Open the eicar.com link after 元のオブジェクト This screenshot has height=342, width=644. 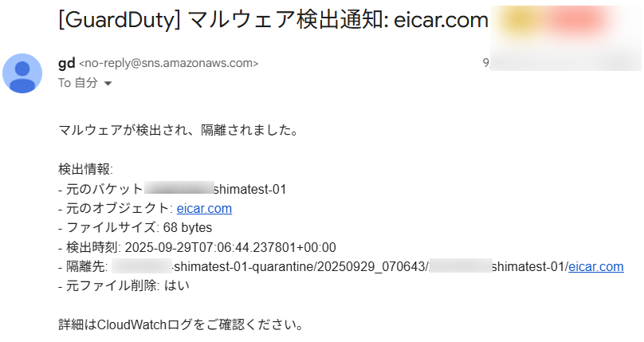point(204,209)
